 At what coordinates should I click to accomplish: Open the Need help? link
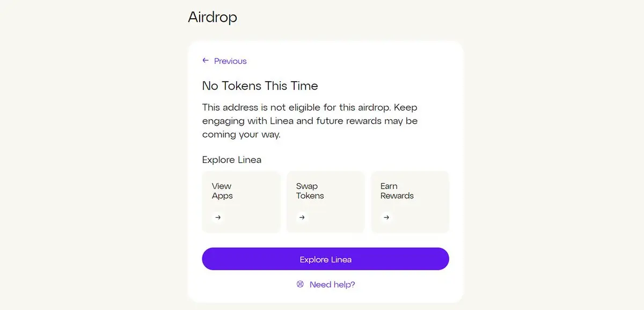(326, 284)
